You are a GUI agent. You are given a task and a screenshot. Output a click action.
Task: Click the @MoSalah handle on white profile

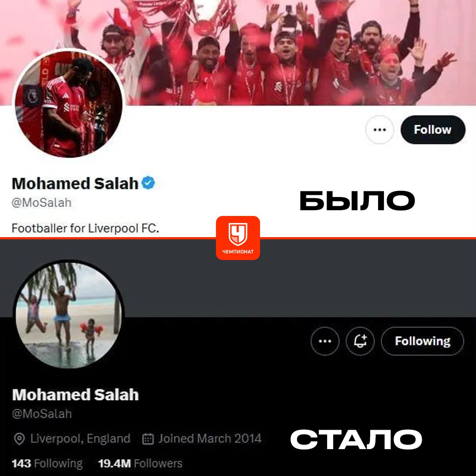click(41, 202)
